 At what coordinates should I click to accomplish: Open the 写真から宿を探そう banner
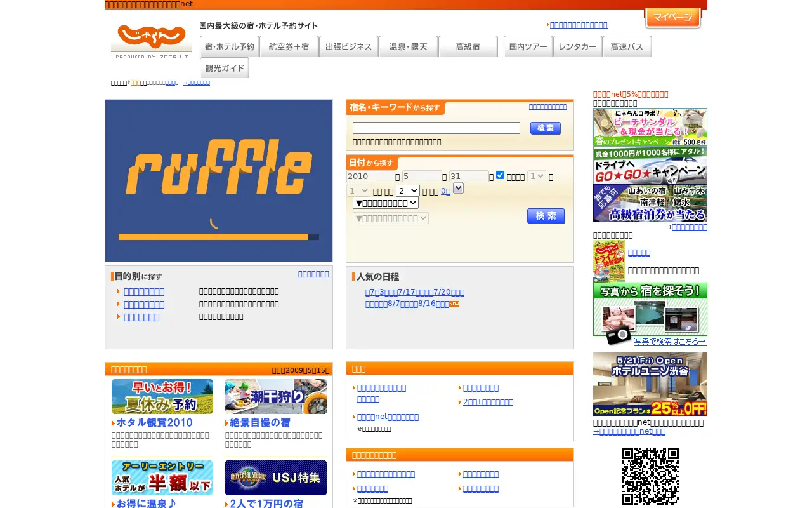coord(650,309)
